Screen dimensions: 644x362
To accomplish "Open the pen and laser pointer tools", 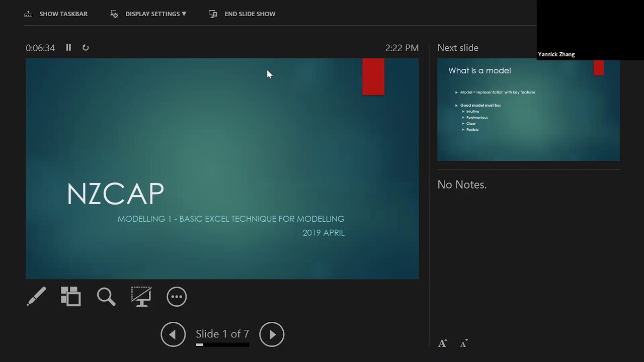I will (x=36, y=297).
